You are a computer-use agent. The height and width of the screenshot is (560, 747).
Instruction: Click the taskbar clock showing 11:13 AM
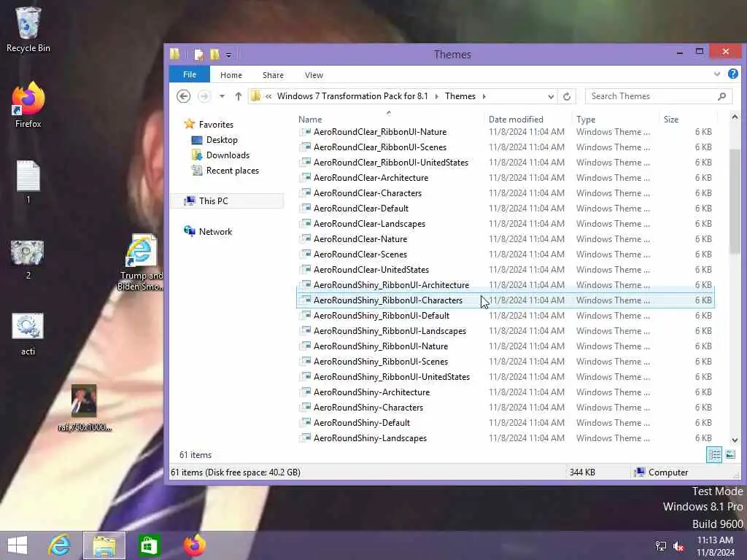pos(715,545)
